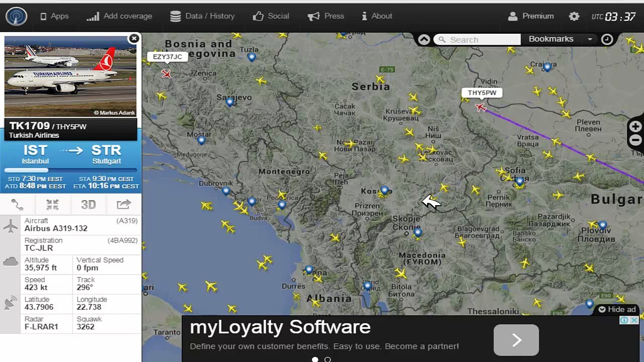This screenshot has width=644, height=362.
Task: Open the ad info icon
Action: point(624,320)
